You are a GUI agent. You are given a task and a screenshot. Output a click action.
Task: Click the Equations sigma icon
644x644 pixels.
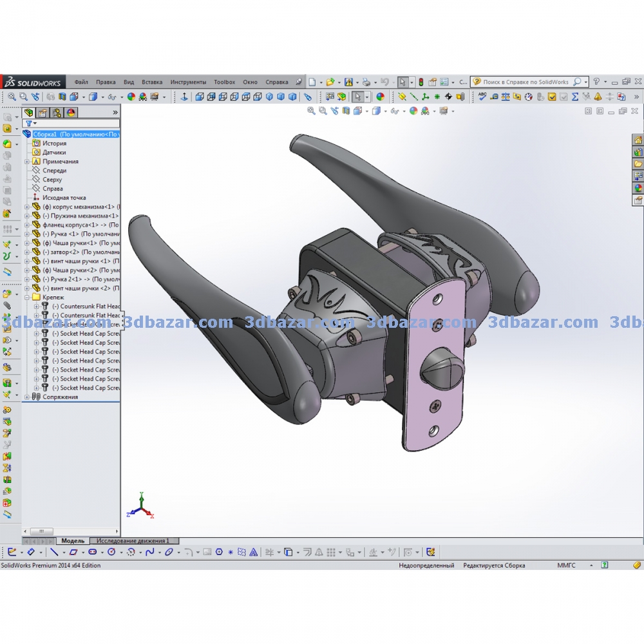pyautogui.click(x=574, y=97)
